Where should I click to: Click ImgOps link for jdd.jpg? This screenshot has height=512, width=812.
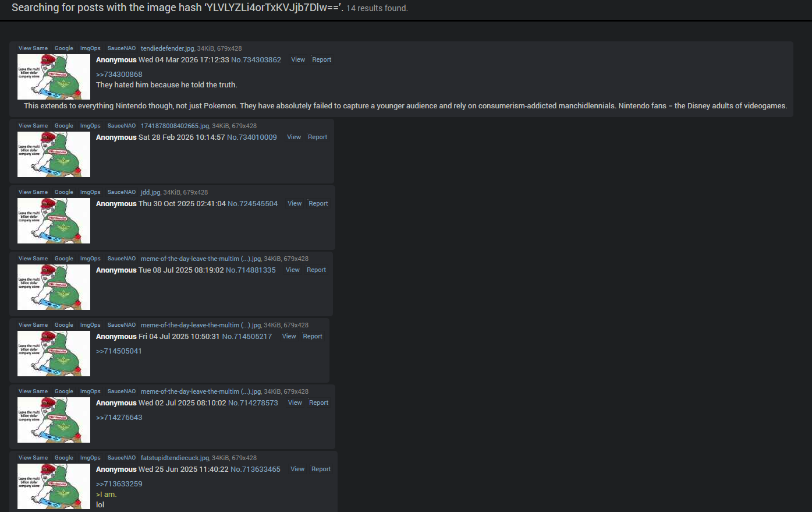pyautogui.click(x=90, y=192)
